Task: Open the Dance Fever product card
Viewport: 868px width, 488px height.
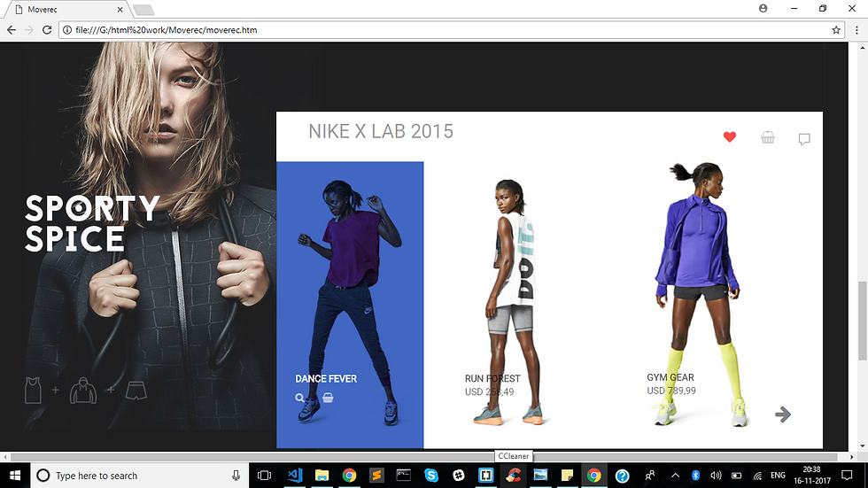Action: tap(350, 305)
